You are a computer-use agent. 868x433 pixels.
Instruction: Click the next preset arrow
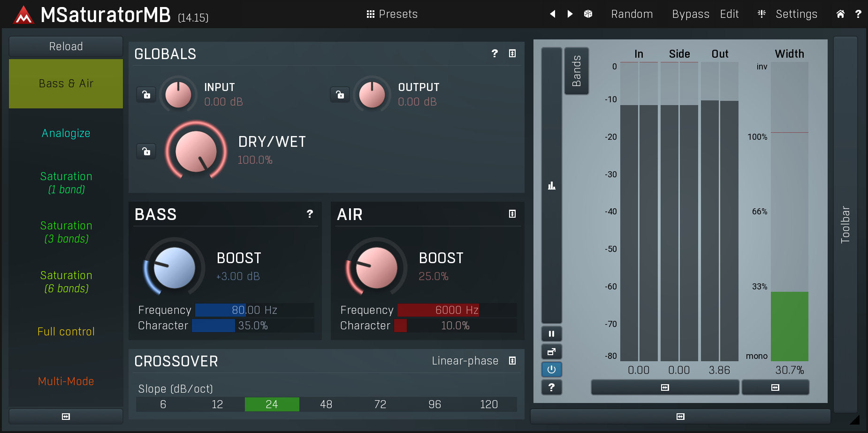(570, 14)
